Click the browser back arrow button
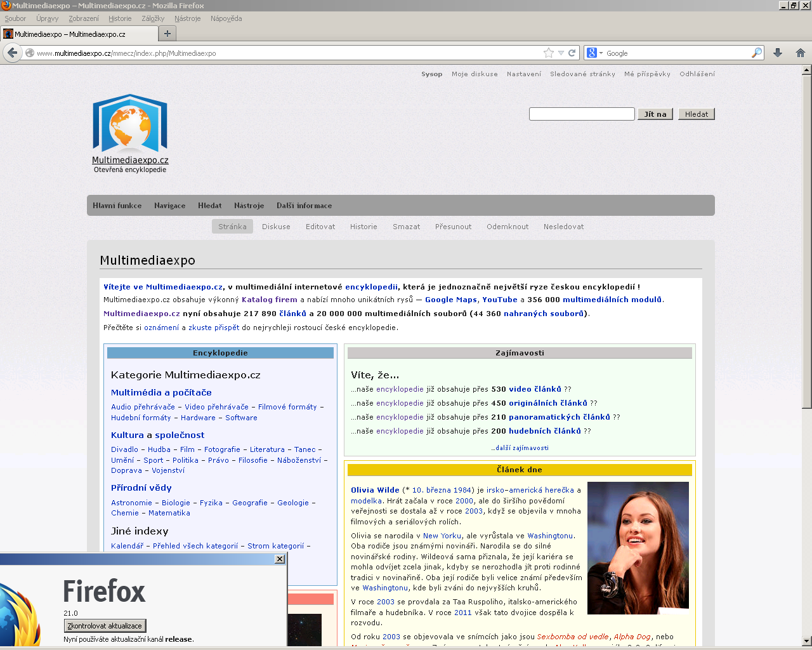This screenshot has width=812, height=650. [x=12, y=53]
